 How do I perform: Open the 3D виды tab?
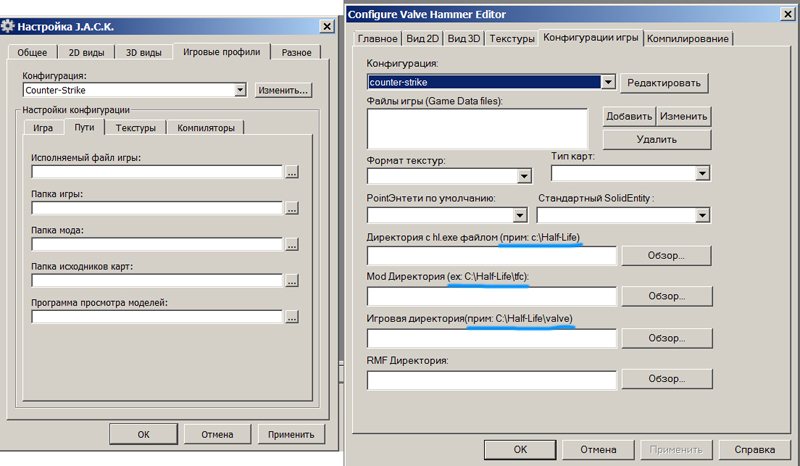pyautogui.click(x=143, y=52)
